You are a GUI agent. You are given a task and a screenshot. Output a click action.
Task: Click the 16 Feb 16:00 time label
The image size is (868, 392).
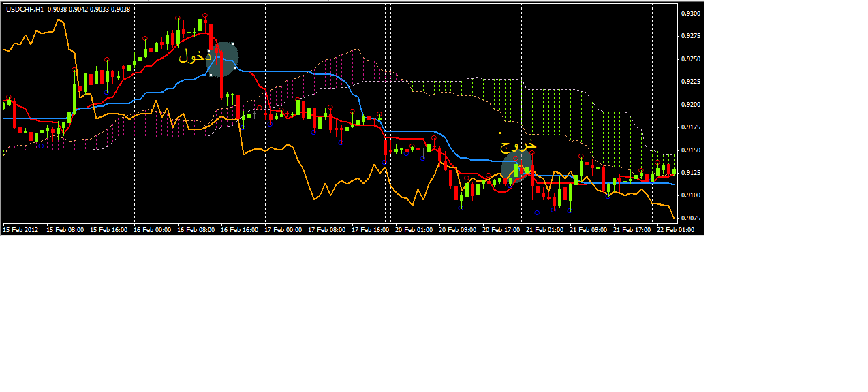(240, 230)
